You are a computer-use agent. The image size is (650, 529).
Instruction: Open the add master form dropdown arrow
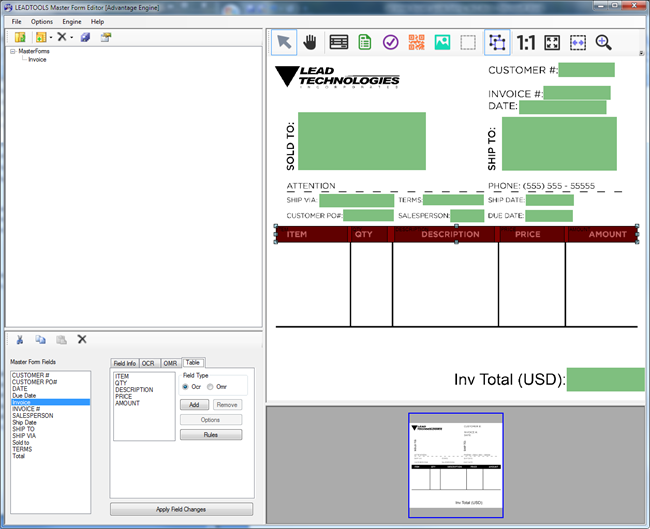pyautogui.click(x=50, y=37)
